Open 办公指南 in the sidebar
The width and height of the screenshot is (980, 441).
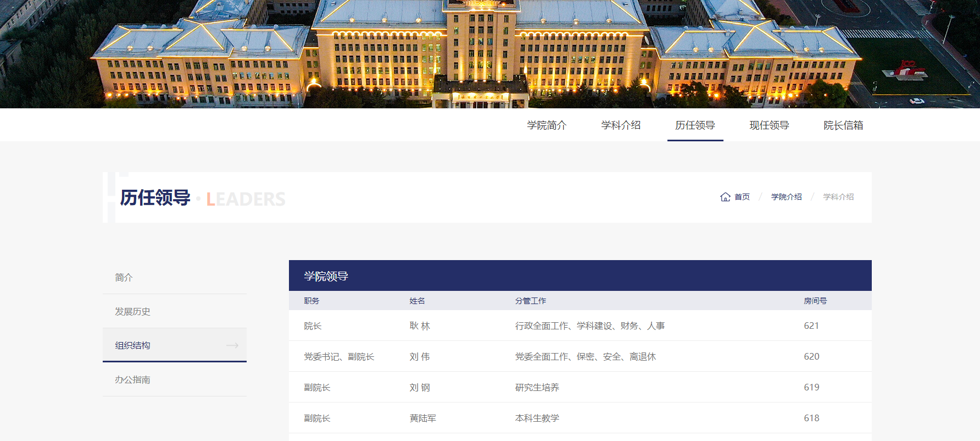[175, 379]
